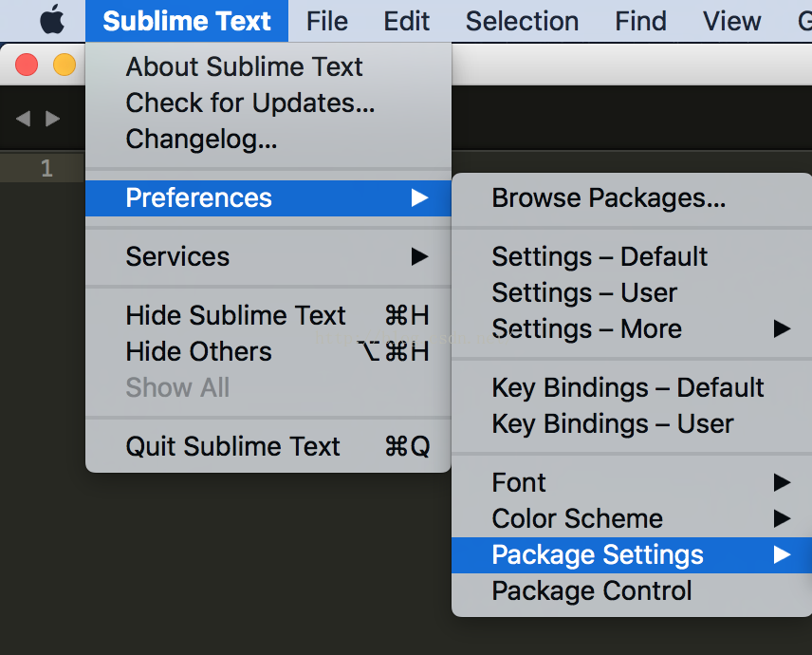Choose Quit Sublime Text
Image resolution: width=812 pixels, height=655 pixels.
[x=268, y=446]
